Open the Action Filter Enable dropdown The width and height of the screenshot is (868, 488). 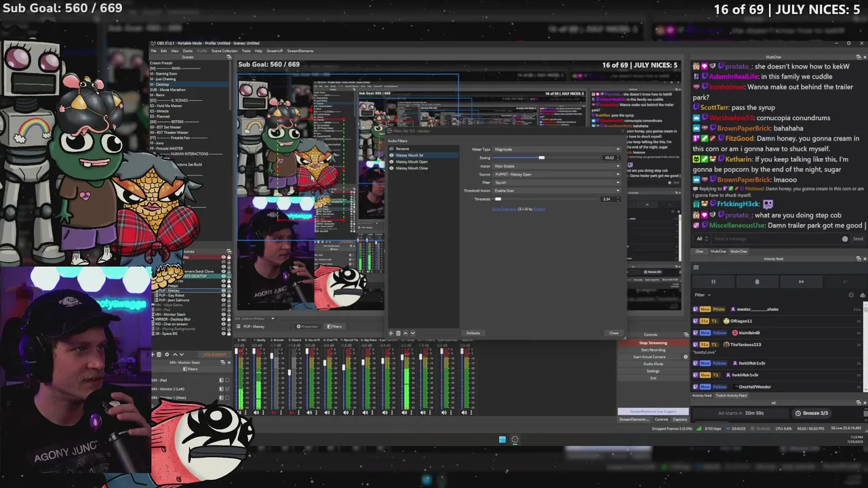pyautogui.click(x=556, y=166)
